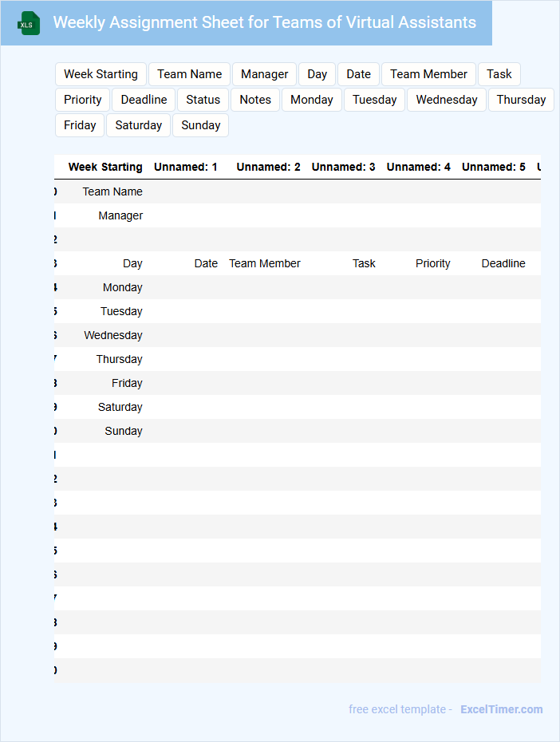
Task: Click the green XLS file icon
Action: point(29,23)
